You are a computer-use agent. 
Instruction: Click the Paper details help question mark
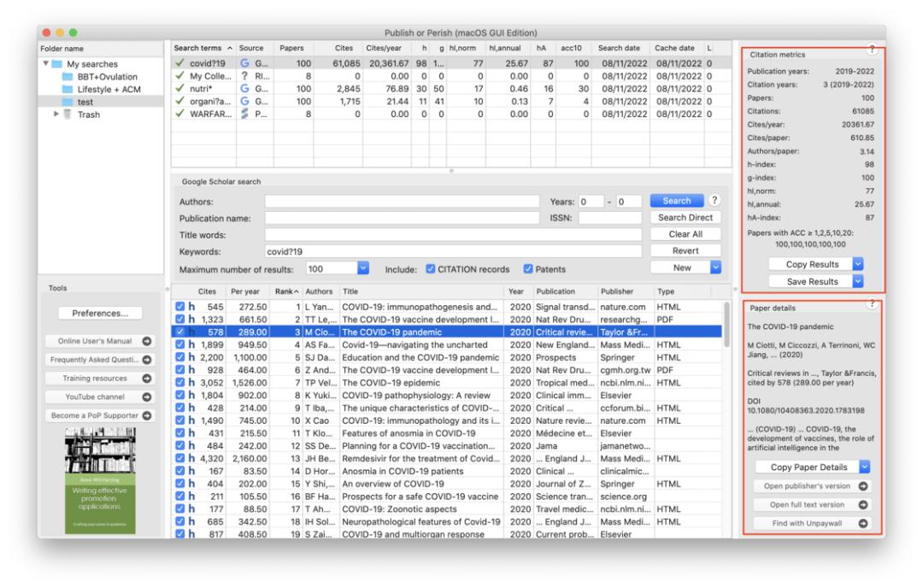[871, 303]
